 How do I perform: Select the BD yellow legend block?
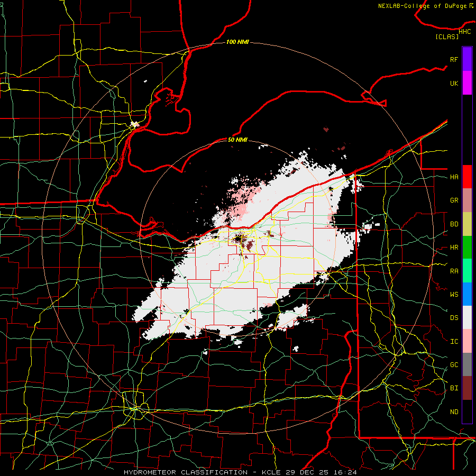click(467, 224)
